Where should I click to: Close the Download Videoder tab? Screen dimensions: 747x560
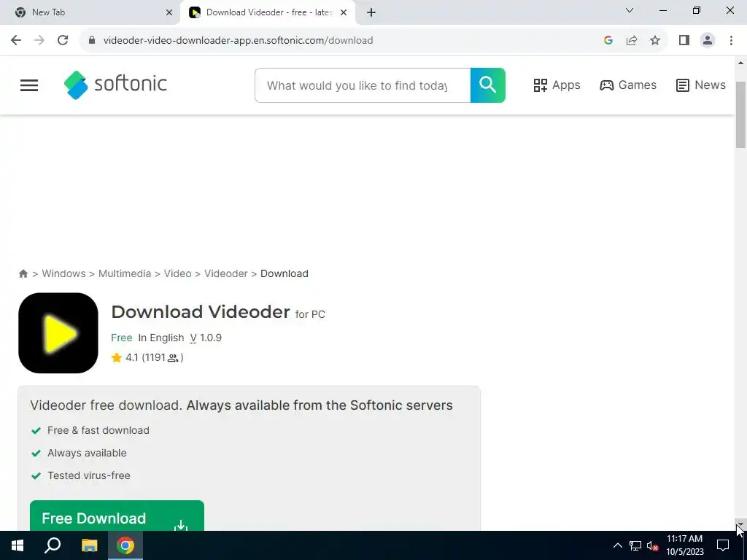(344, 13)
